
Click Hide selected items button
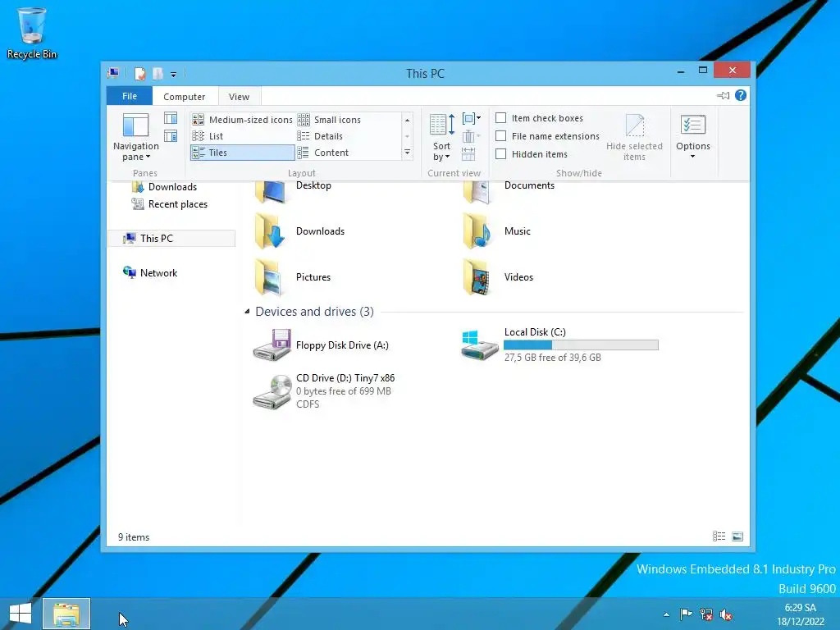pos(634,137)
